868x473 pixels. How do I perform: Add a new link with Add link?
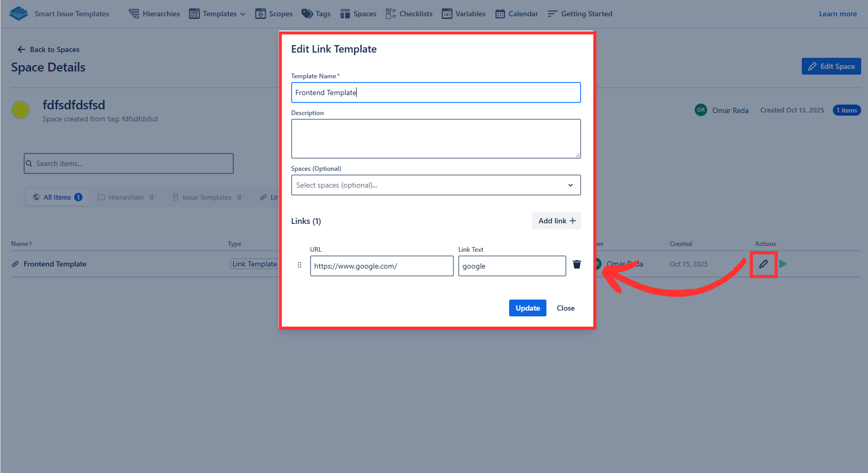pos(556,221)
